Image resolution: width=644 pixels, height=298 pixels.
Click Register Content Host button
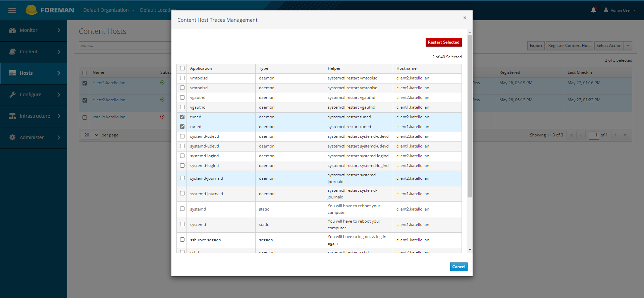pyautogui.click(x=569, y=46)
